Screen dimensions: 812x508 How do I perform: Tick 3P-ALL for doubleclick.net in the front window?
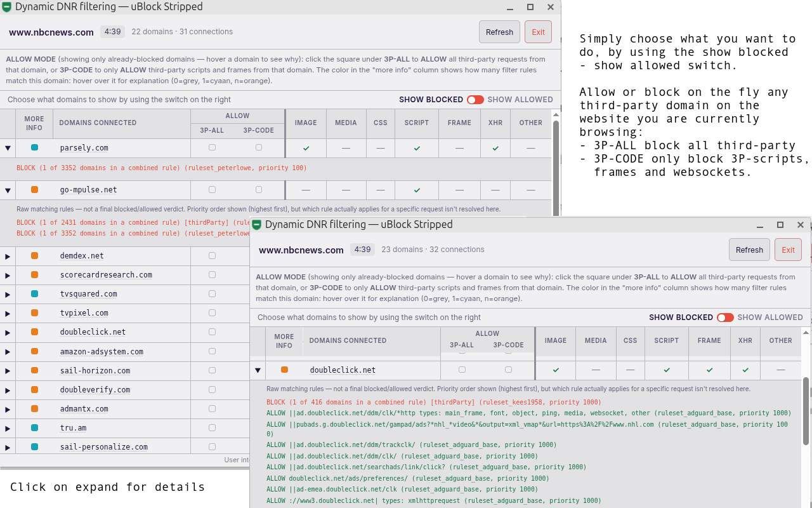[462, 369]
